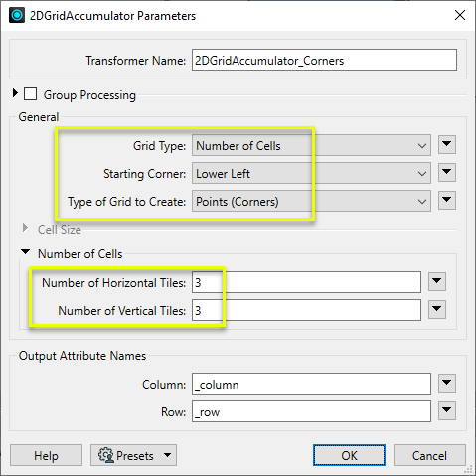Enable the Group Processing checkbox
The image size is (476, 476).
point(30,94)
